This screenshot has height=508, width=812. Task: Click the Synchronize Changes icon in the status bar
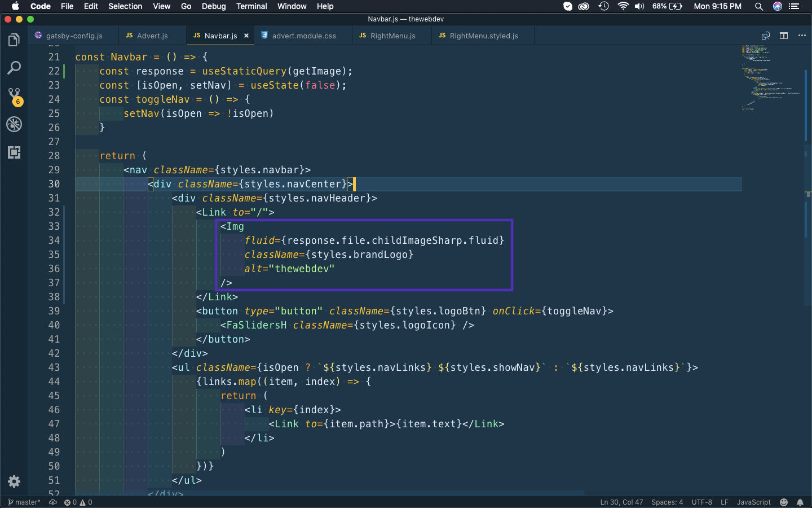53,502
